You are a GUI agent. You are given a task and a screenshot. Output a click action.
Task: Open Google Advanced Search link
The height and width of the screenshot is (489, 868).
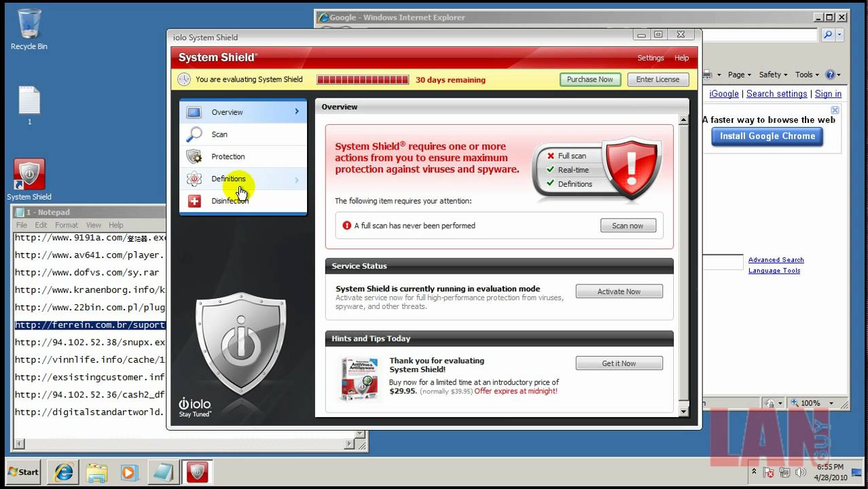coord(776,259)
